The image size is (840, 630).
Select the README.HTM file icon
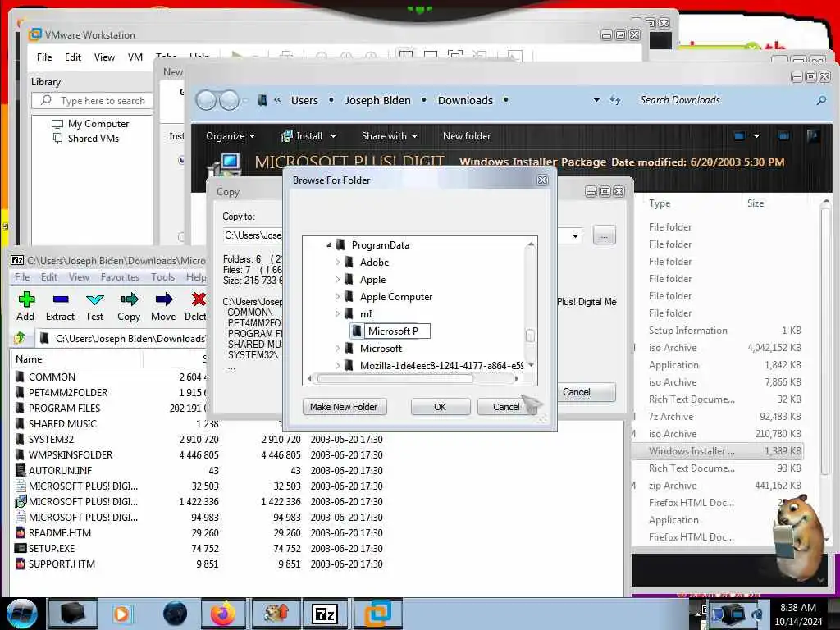click(21, 532)
